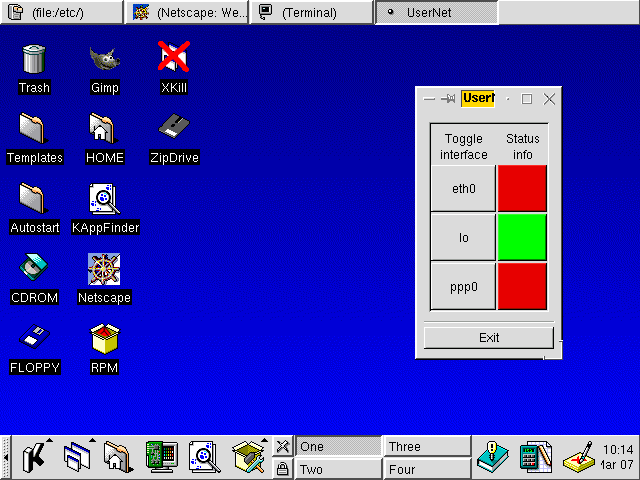Viewport: 640px width, 480px height.
Task: Open the Gimp desktop icon
Action: 104,60
